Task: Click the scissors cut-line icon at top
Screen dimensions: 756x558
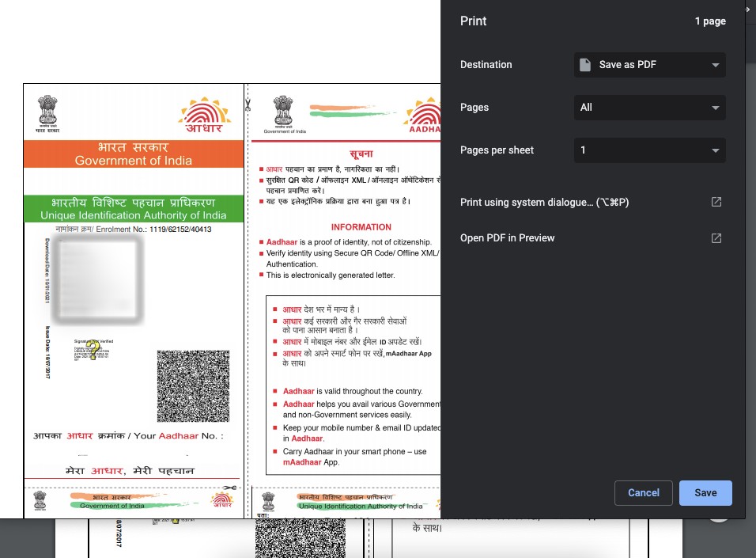Action: pos(248,104)
